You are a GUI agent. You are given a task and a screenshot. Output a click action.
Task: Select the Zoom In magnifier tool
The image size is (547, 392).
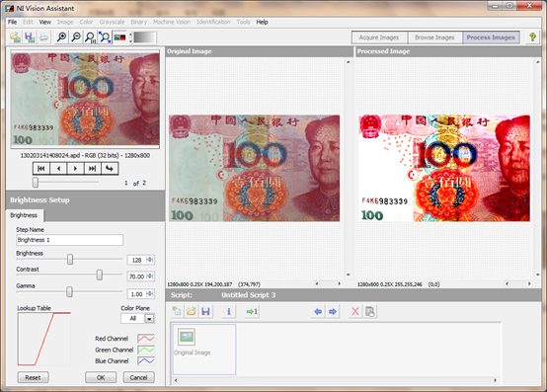[62, 37]
